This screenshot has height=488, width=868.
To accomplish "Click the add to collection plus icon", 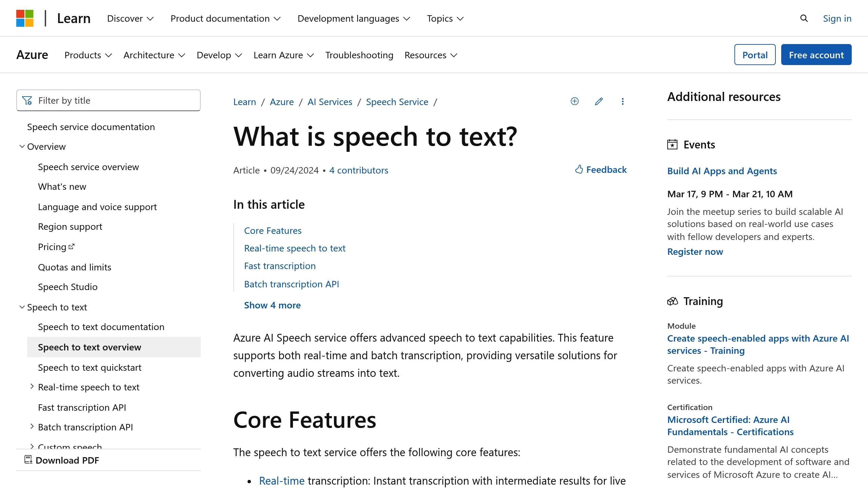I will [575, 101].
